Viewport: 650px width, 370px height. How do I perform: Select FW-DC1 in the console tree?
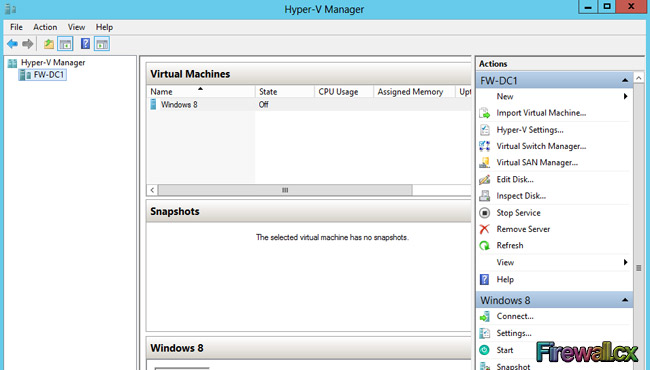49,75
